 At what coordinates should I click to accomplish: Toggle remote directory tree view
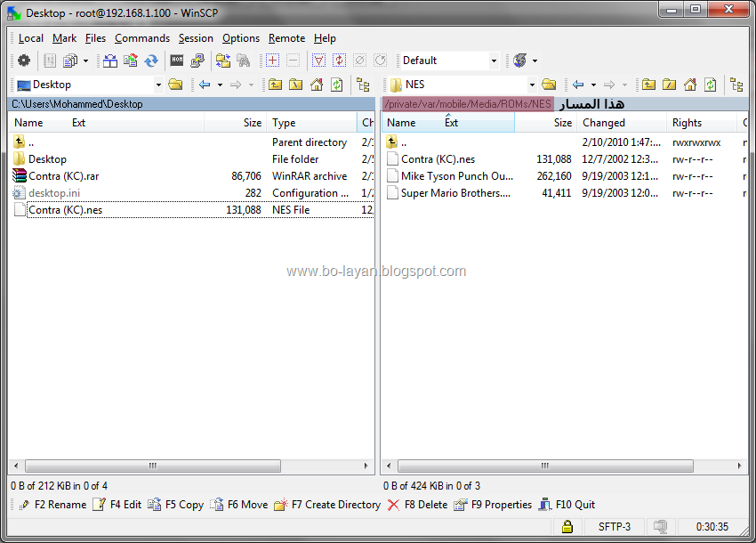(x=736, y=85)
